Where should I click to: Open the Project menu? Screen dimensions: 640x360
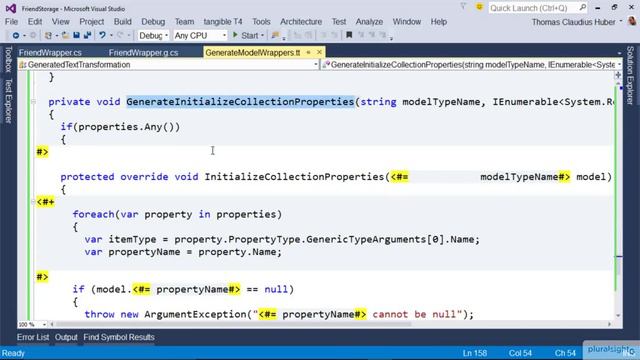[x=91, y=22]
